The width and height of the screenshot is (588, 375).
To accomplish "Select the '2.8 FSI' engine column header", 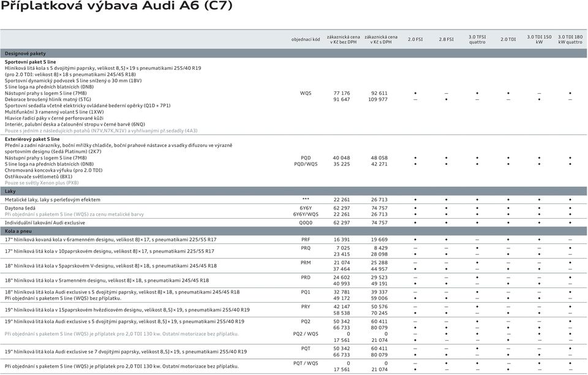I will pyautogui.click(x=447, y=39).
